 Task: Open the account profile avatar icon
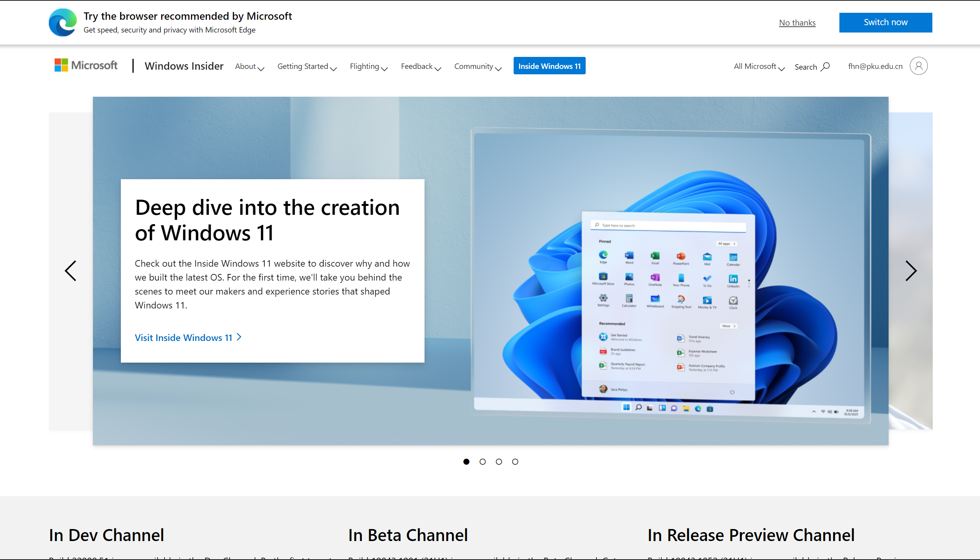coord(918,66)
